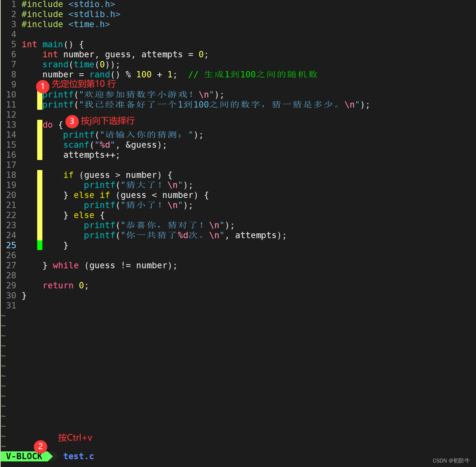Click 'rand() % 100 + 1;' expression

(x=134, y=74)
